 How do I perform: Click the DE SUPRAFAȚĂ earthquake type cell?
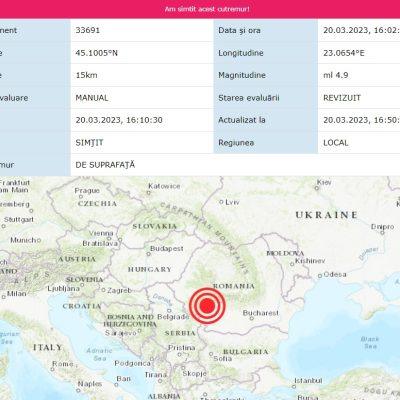pos(235,165)
